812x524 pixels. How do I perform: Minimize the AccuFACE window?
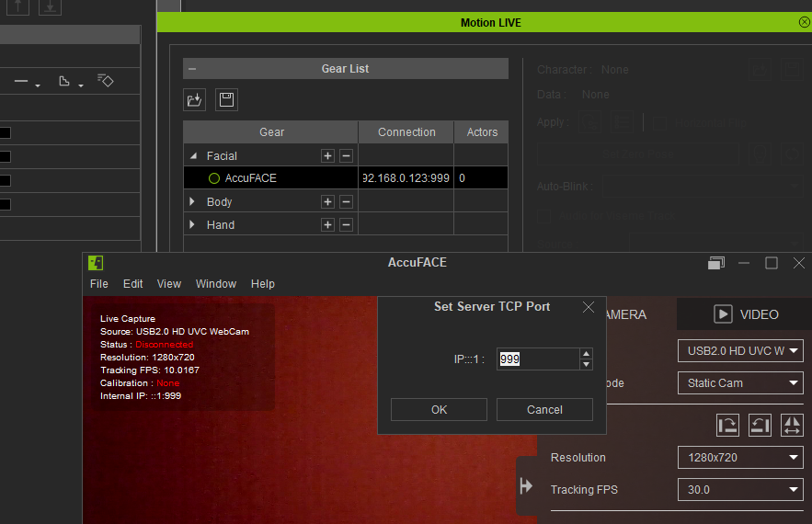tap(744, 263)
